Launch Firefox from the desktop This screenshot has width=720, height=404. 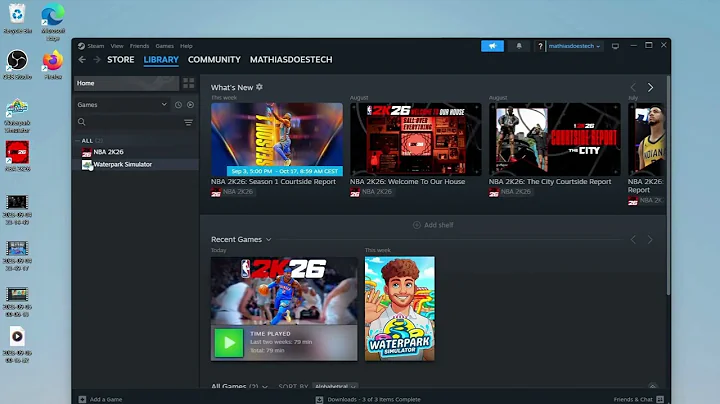pos(53,64)
